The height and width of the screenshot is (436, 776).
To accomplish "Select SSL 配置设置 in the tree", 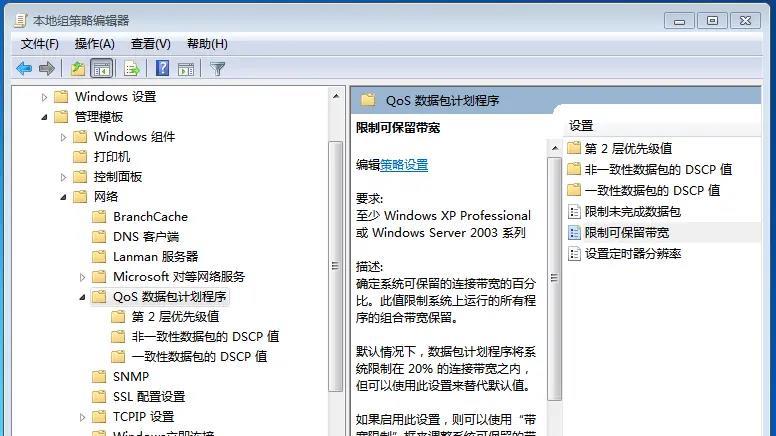I will coord(149,396).
